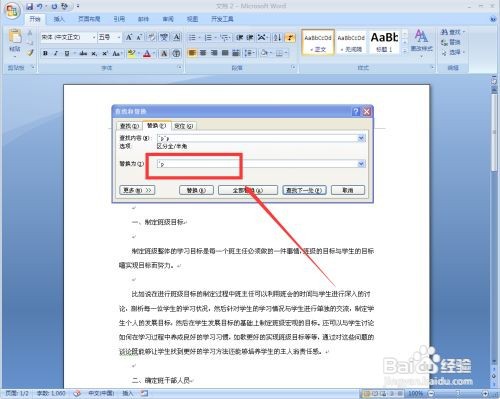
Task: Switch to the 页面布局 ribbon tab
Action: (89, 19)
